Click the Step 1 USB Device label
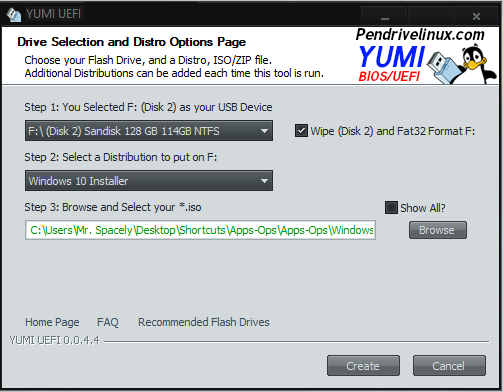Image resolution: width=503 pixels, height=392 pixels. pyautogui.click(x=148, y=107)
